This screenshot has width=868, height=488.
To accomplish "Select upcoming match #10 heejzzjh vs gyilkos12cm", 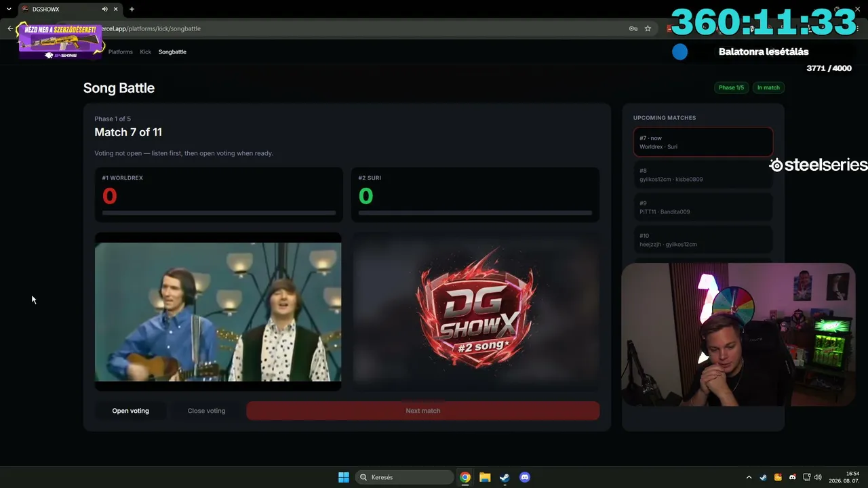I will point(703,240).
